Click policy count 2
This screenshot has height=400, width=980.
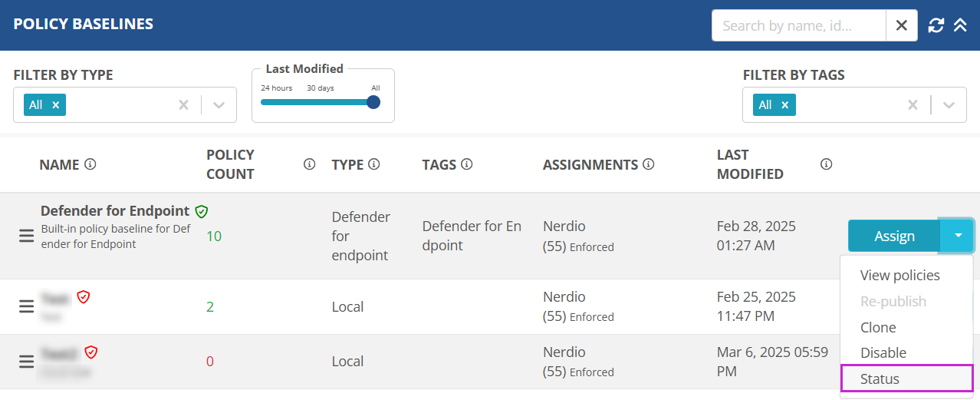pos(210,306)
